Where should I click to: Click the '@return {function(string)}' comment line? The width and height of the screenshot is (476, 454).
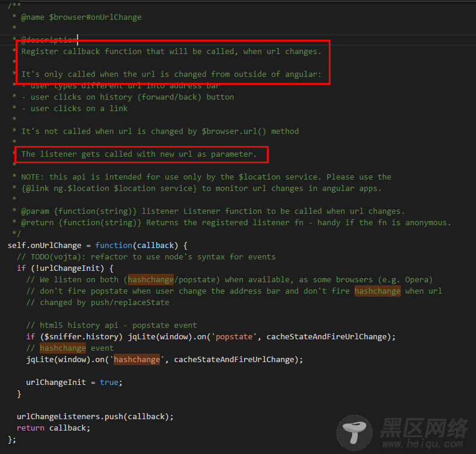coord(236,223)
